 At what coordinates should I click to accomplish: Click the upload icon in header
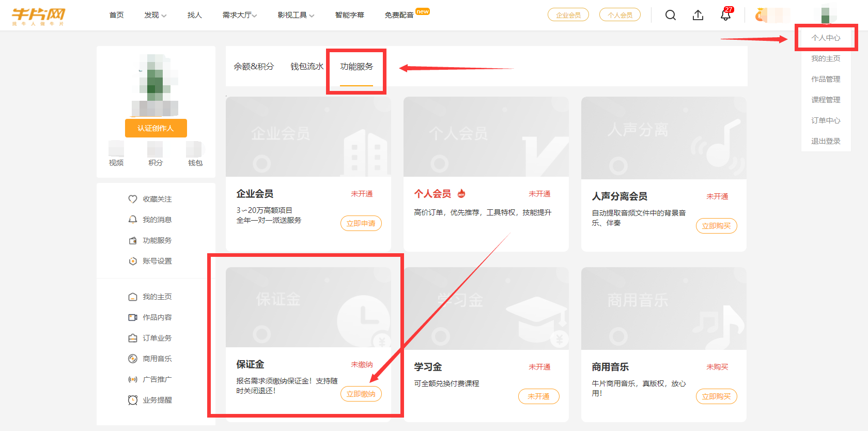(x=698, y=15)
